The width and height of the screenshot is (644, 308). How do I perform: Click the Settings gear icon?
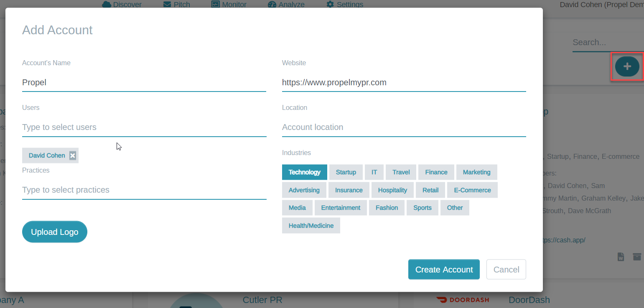tap(330, 5)
